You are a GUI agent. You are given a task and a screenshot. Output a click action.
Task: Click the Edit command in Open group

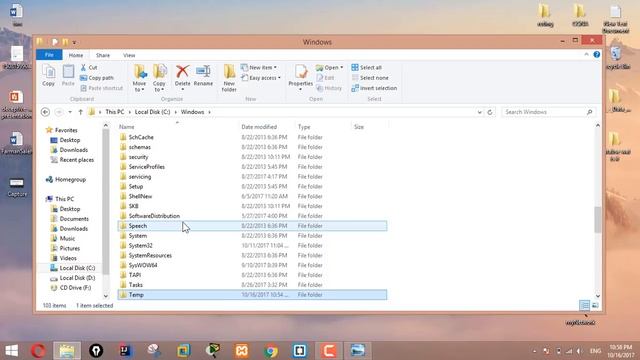point(325,78)
